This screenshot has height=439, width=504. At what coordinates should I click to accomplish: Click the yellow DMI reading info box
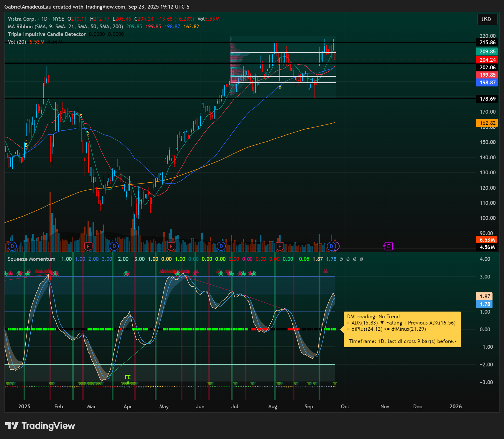(x=402, y=329)
